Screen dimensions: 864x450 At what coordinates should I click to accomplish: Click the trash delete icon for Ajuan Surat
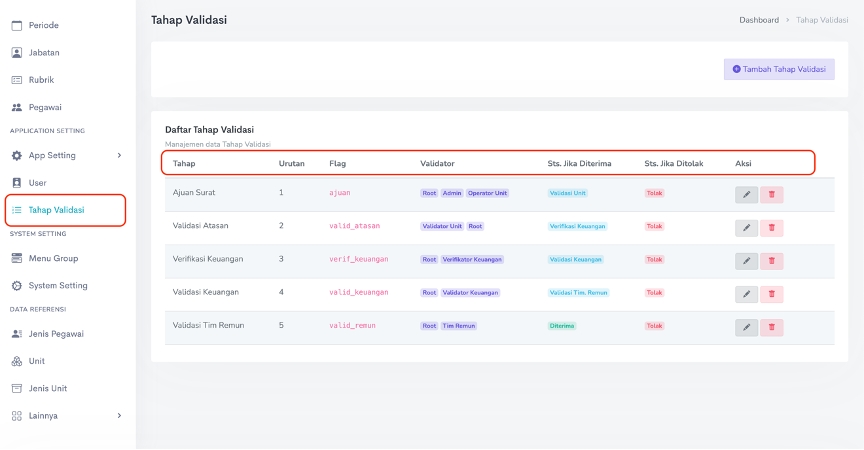(771, 194)
